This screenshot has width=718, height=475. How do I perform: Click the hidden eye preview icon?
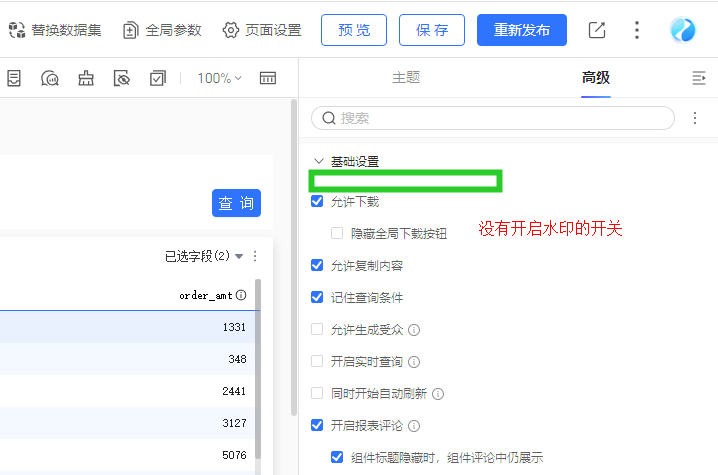pyautogui.click(x=121, y=78)
